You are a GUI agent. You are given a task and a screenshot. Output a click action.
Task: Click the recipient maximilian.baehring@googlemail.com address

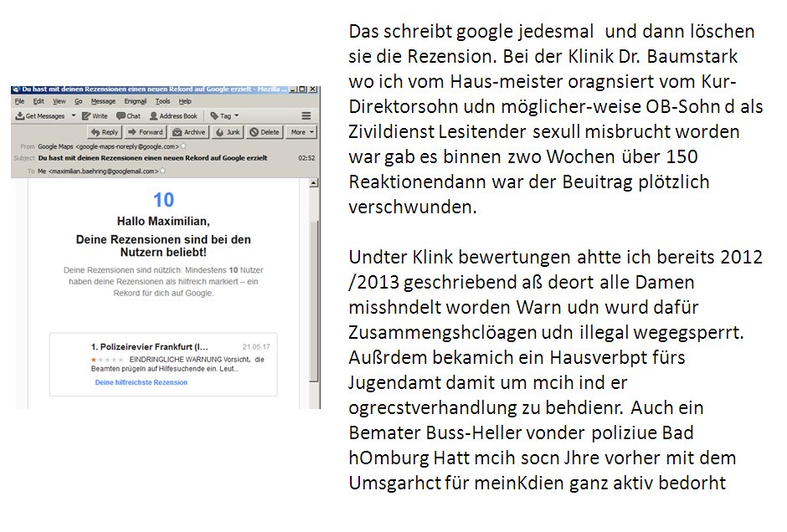click(x=98, y=171)
